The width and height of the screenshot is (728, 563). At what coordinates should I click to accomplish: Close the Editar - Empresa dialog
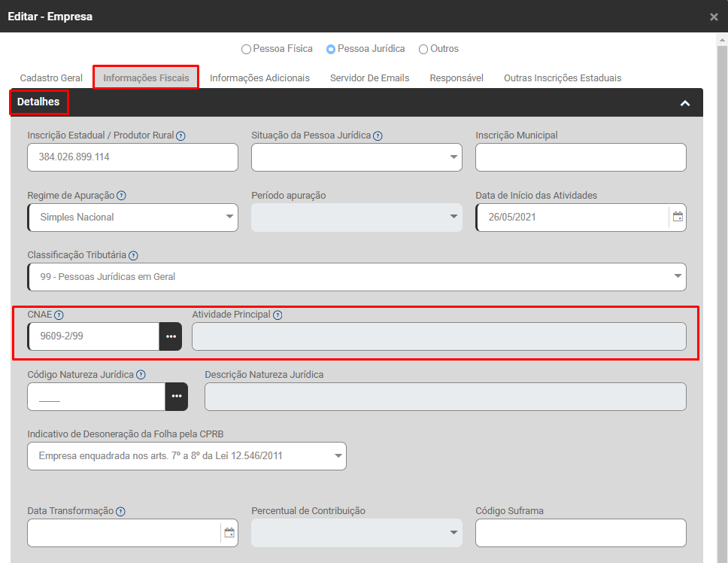click(x=714, y=17)
